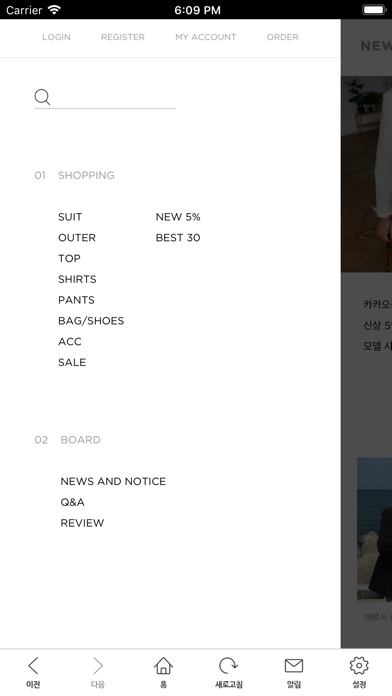Select the OUTER category
392x696 pixels.
[x=77, y=238]
